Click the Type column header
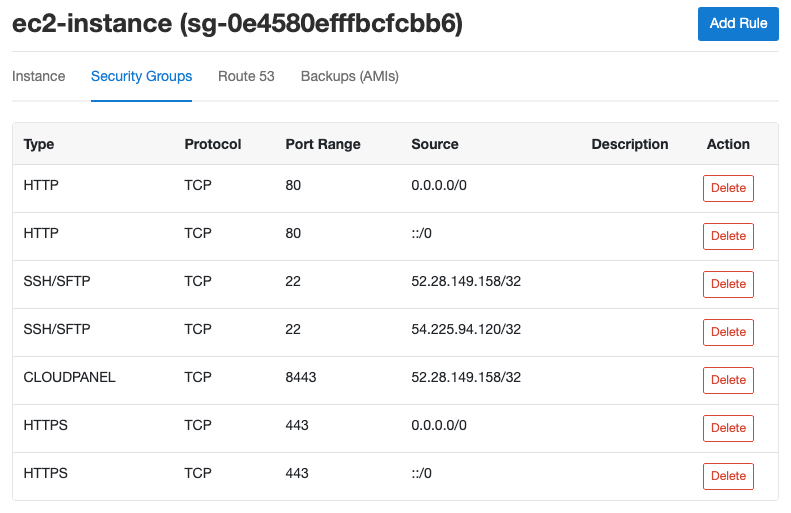Image resolution: width=791 pixels, height=513 pixels. (39, 144)
